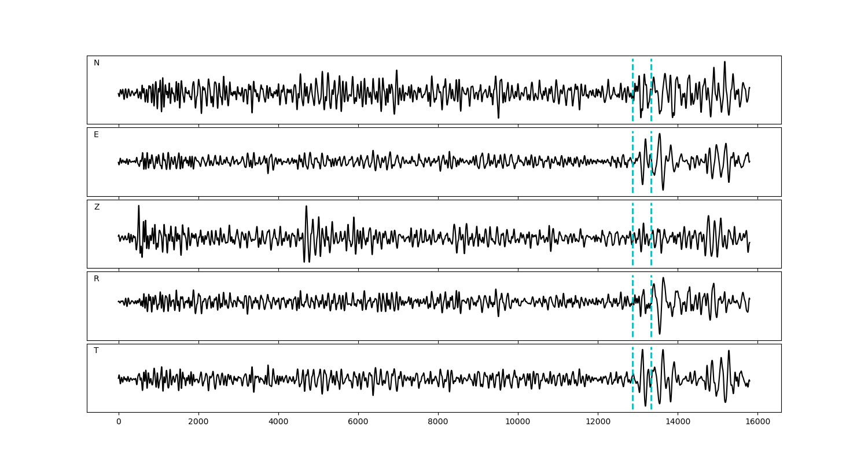Click the R component label
Viewport: 868px width, 463px height.
(x=97, y=279)
